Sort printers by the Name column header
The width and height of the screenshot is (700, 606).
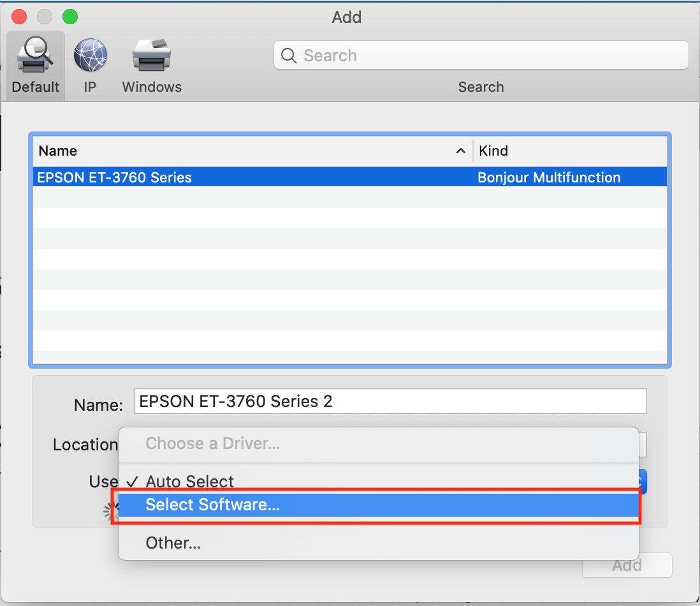pos(57,151)
